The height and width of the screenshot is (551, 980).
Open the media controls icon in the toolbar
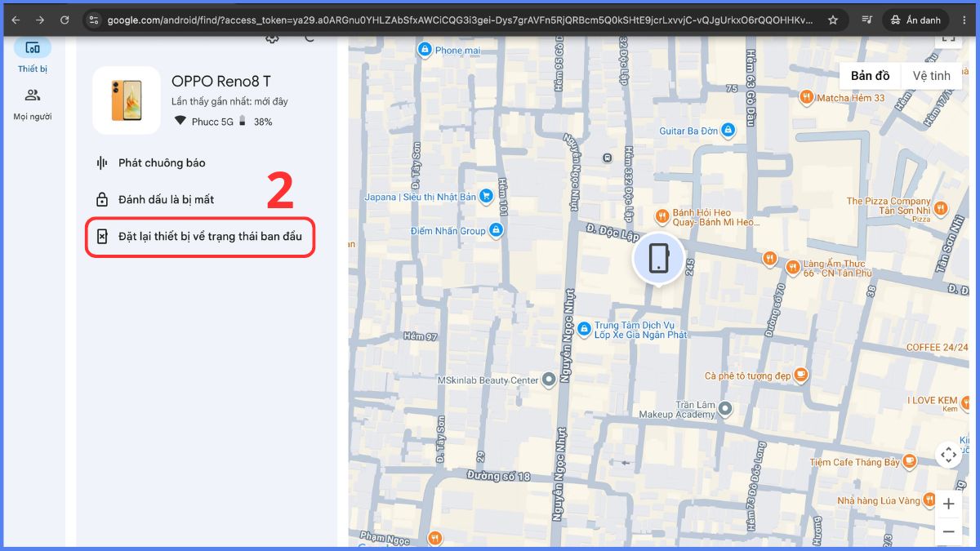click(x=867, y=20)
